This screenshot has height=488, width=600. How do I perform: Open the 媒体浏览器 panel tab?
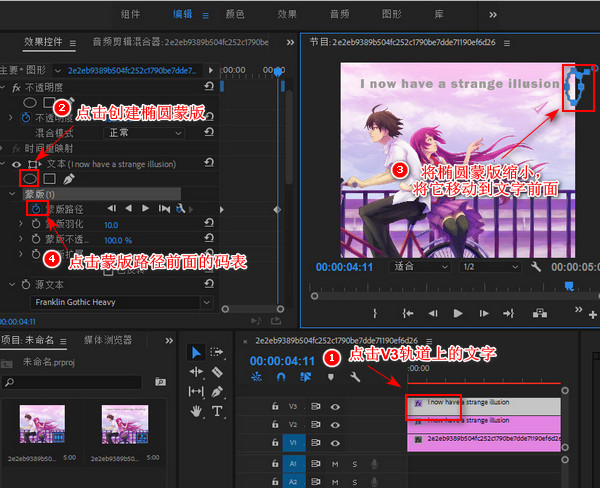(x=108, y=340)
